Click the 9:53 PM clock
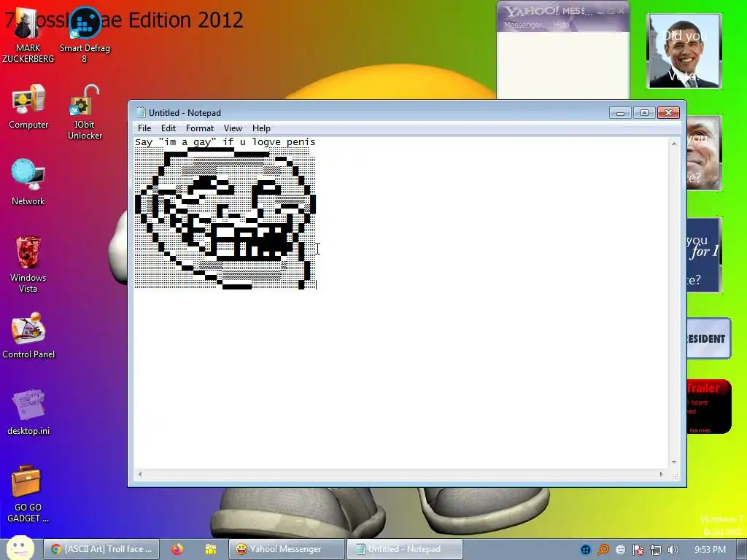Screen dimensions: 747x560 point(710,550)
